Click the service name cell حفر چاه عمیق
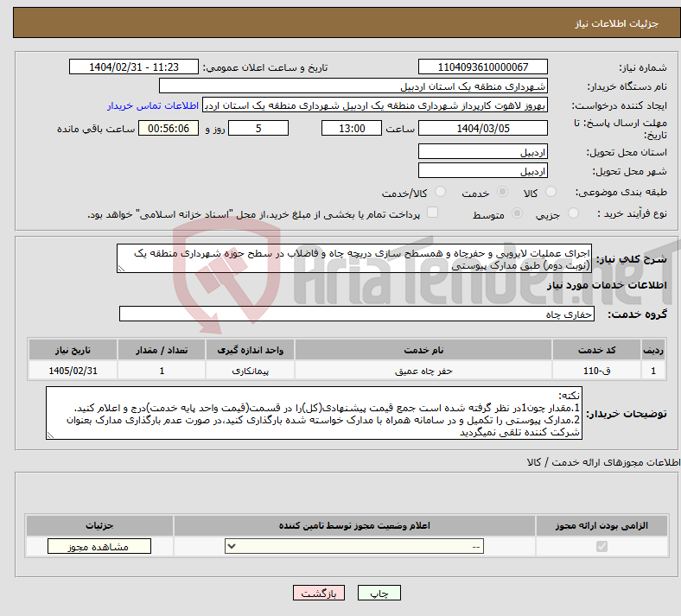681x616 pixels. [x=423, y=371]
